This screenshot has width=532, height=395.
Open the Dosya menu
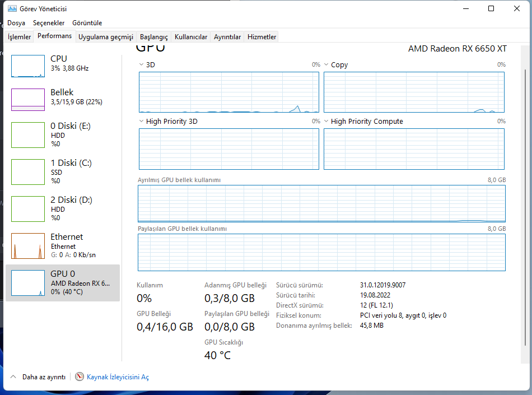point(16,23)
